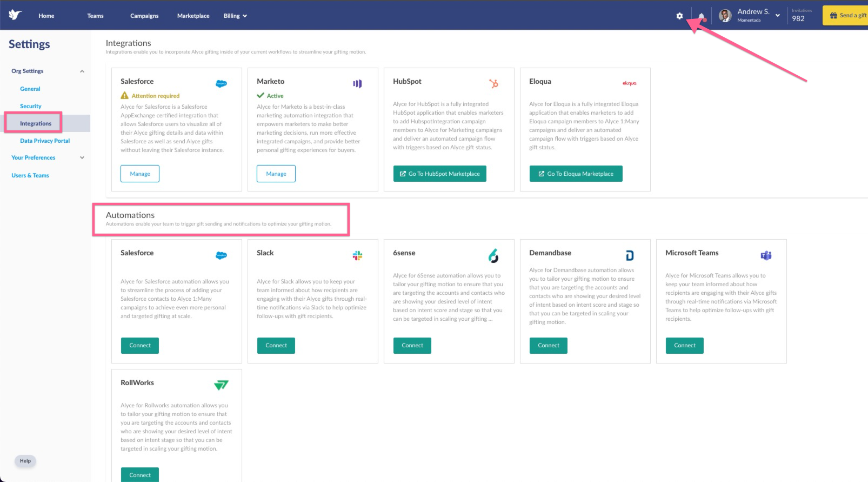Connect the Slack automation
Screen dimensions: 868x482
276,345
